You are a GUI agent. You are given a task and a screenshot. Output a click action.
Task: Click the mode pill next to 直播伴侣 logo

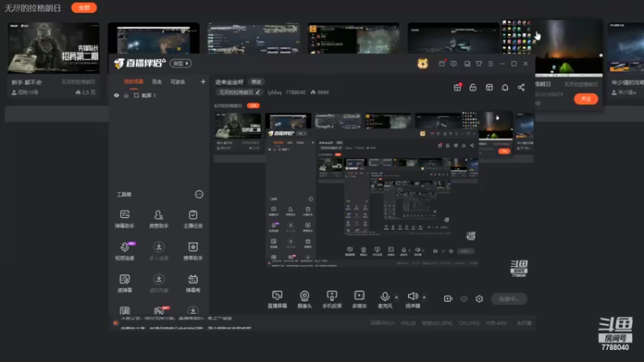coord(181,64)
